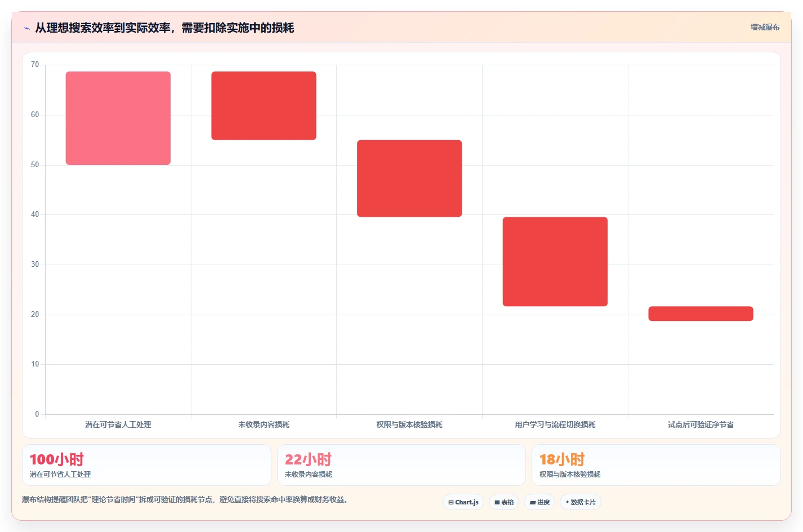Screen dimensions: 803x532
Task: Click the 数据卡片 pill tag
Action: (581, 502)
